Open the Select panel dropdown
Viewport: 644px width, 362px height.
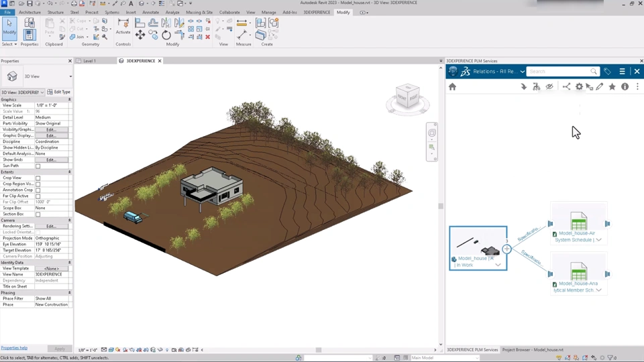click(x=9, y=44)
